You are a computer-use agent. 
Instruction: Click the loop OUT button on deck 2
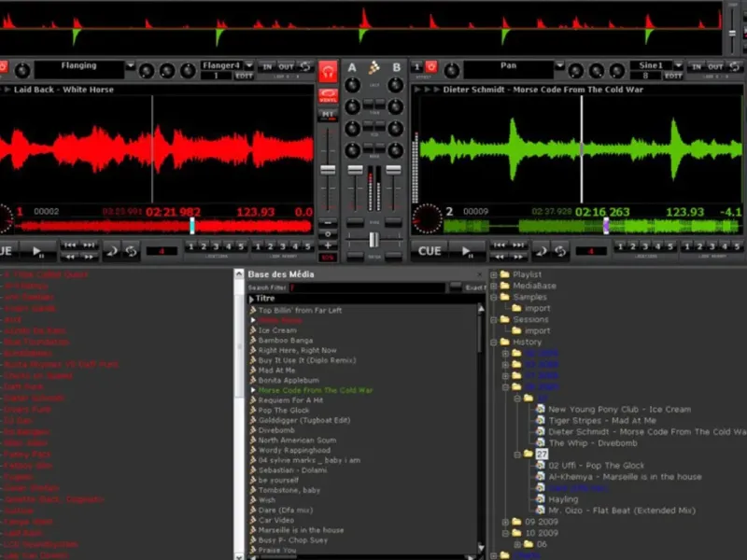[x=715, y=66]
